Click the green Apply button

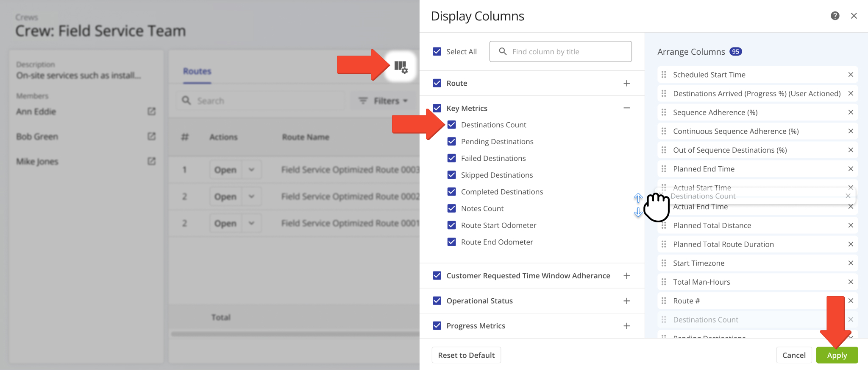[x=837, y=355]
